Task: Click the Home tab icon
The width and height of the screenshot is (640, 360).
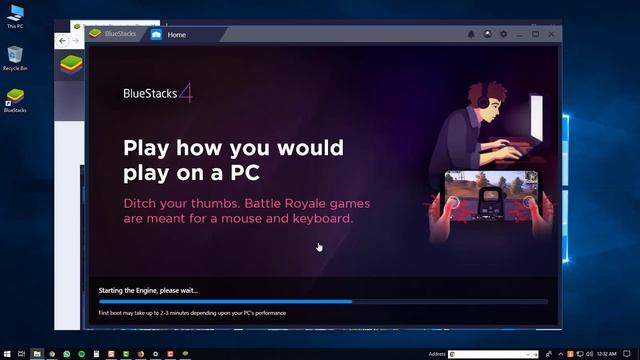Action: click(156, 35)
